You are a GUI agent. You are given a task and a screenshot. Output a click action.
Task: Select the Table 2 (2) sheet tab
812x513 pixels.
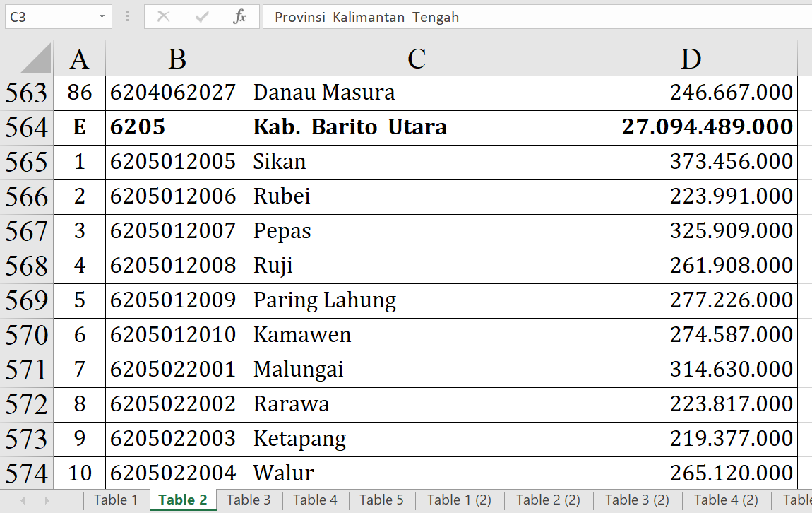548,500
